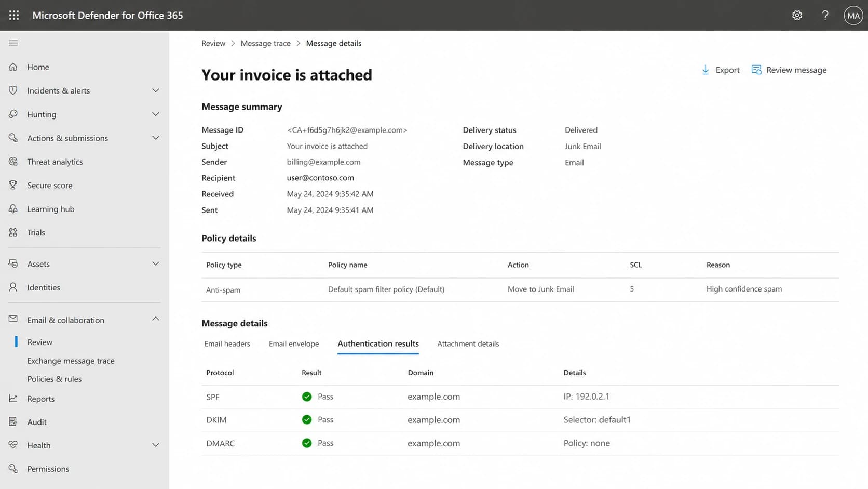Go back to Message trace breadcrumb

(266, 43)
